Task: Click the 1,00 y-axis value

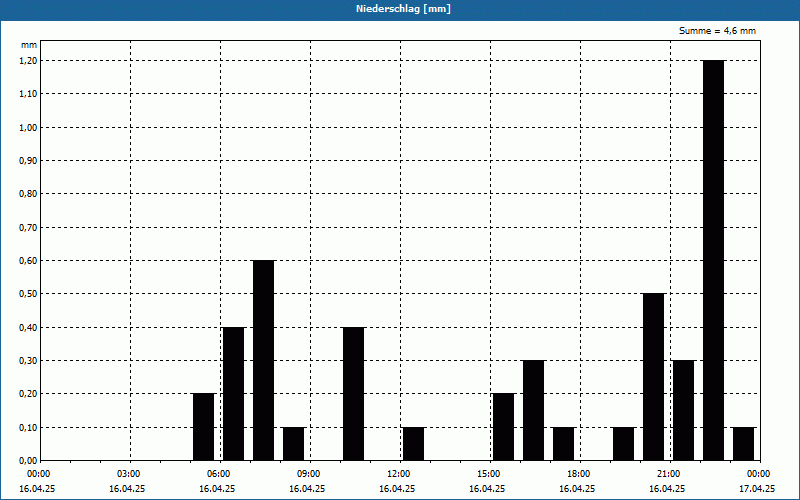Action: click(x=28, y=128)
